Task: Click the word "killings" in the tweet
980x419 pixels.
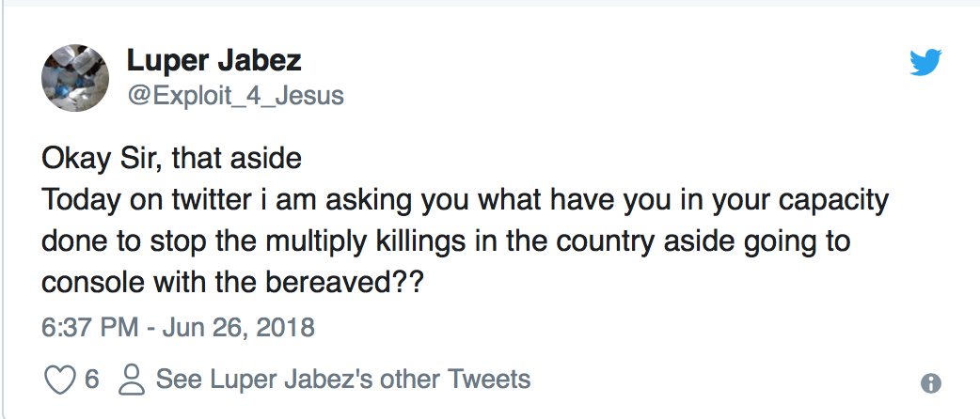Action: point(409,241)
